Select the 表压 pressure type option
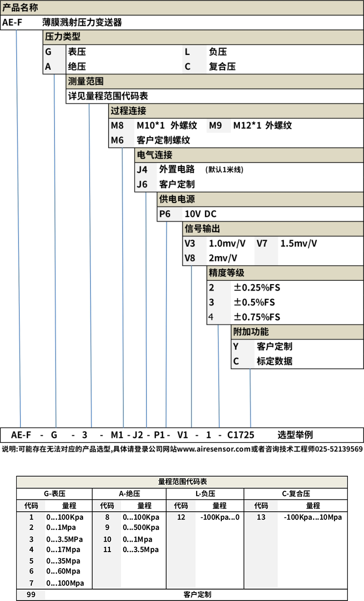 [77, 52]
